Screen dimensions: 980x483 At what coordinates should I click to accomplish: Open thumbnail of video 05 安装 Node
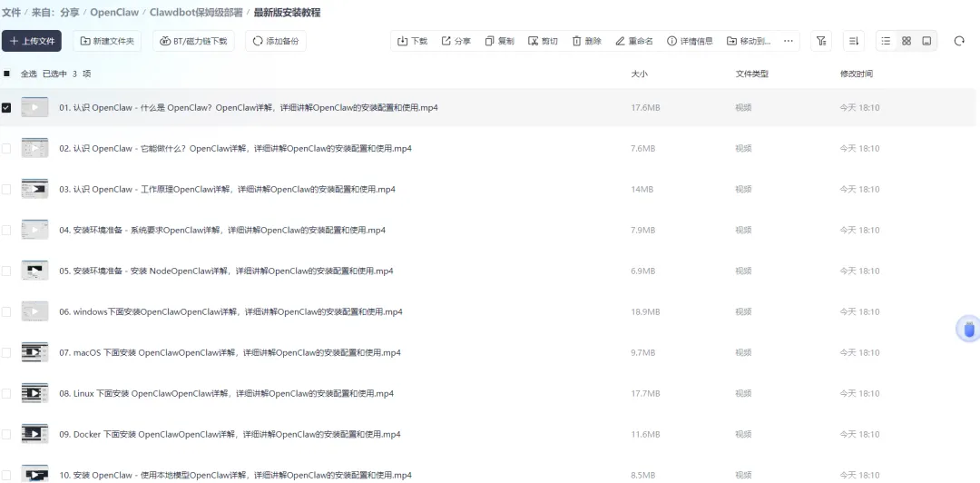point(35,271)
